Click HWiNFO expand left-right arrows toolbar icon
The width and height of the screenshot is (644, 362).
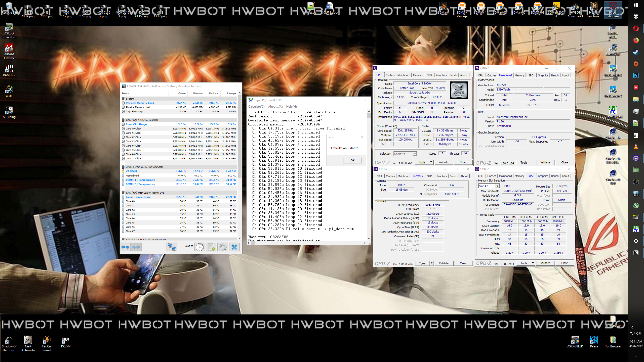126,247
